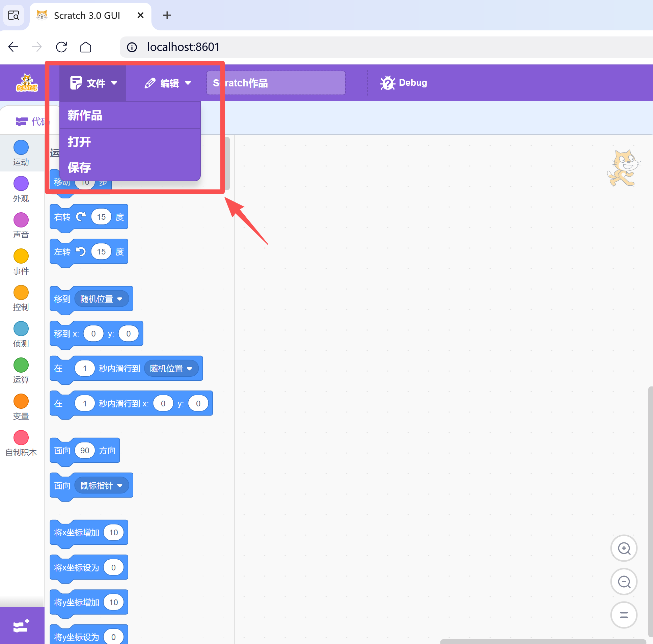
Task: Click the 文件 menu button
Action: [93, 83]
